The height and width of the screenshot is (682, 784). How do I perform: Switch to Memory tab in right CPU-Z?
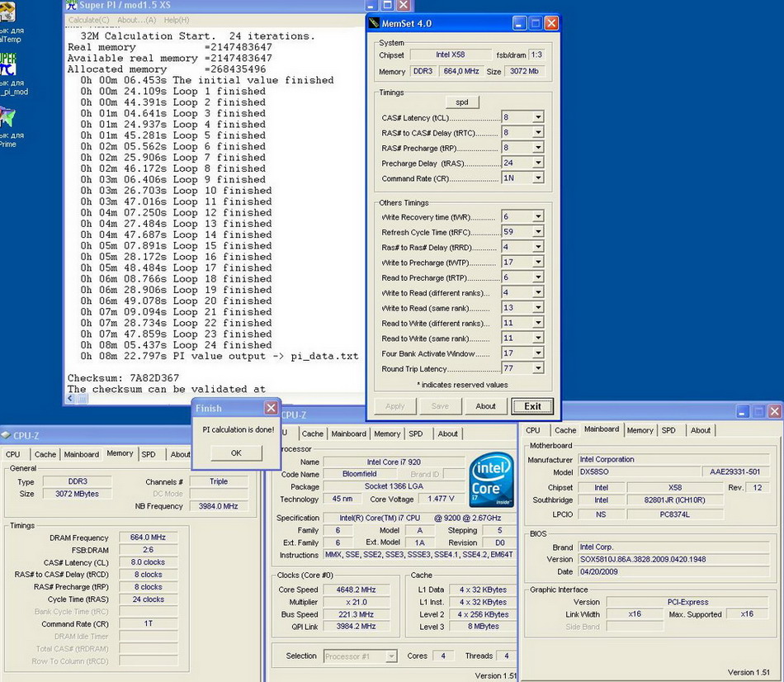coord(640,430)
